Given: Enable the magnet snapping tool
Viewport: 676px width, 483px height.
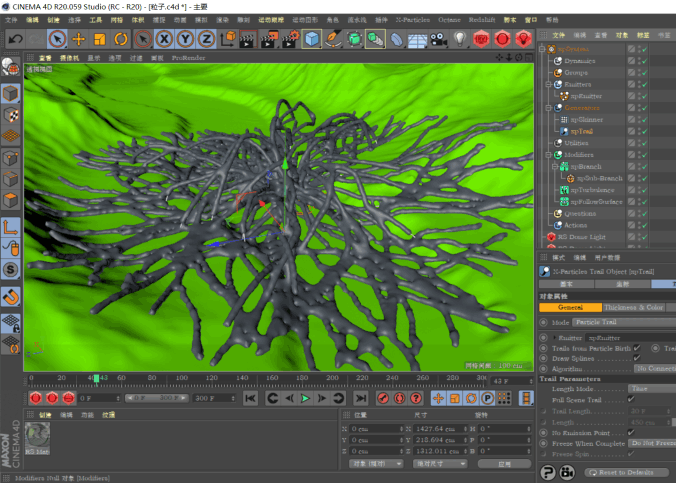Looking at the screenshot, I should click(10, 297).
